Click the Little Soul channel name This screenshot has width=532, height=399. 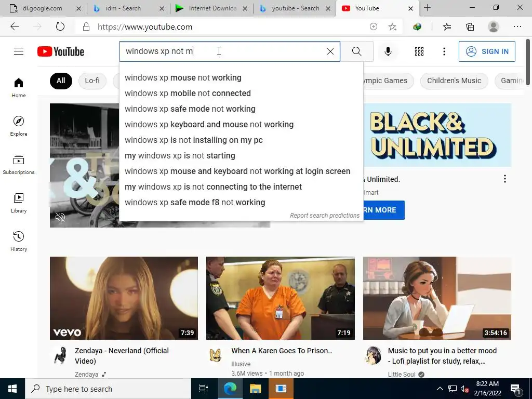click(402, 375)
